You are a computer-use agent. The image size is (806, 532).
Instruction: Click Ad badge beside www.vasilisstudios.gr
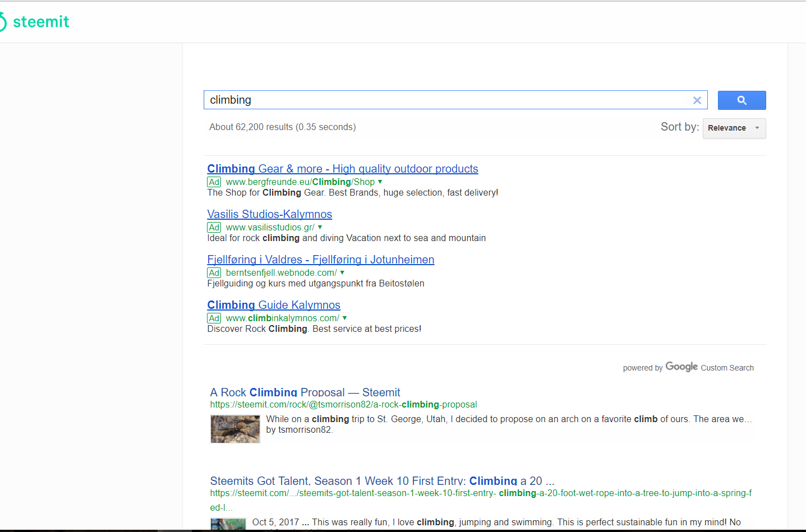[x=214, y=228]
